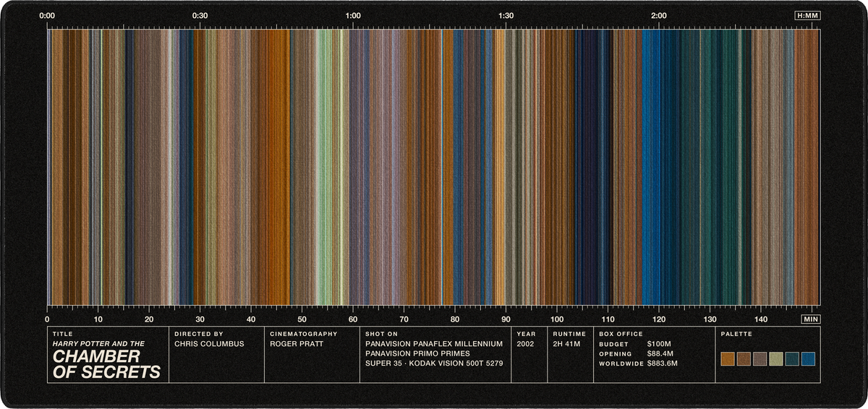Click the "CHAMBER OF SECRETS" title text
The image size is (868, 409).
click(x=106, y=365)
